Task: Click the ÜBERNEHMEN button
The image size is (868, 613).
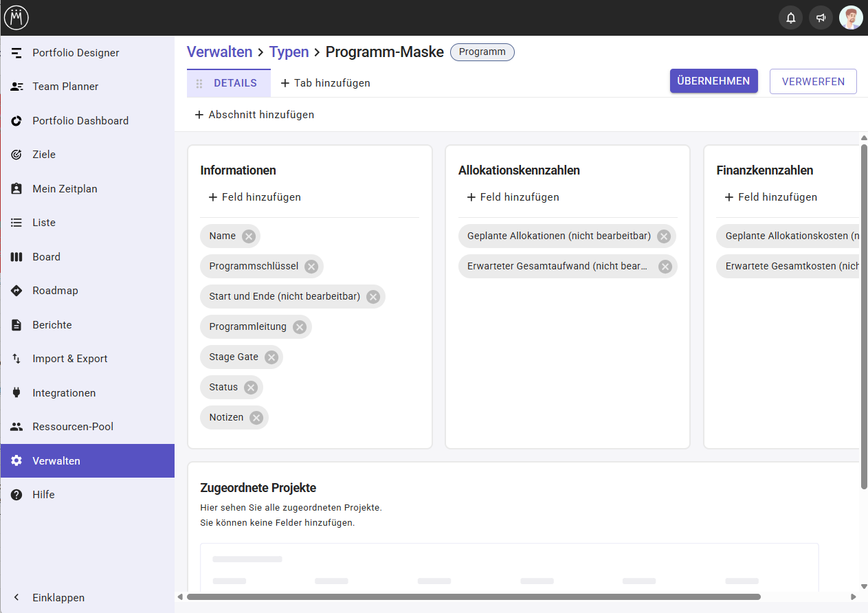Action: click(x=713, y=81)
